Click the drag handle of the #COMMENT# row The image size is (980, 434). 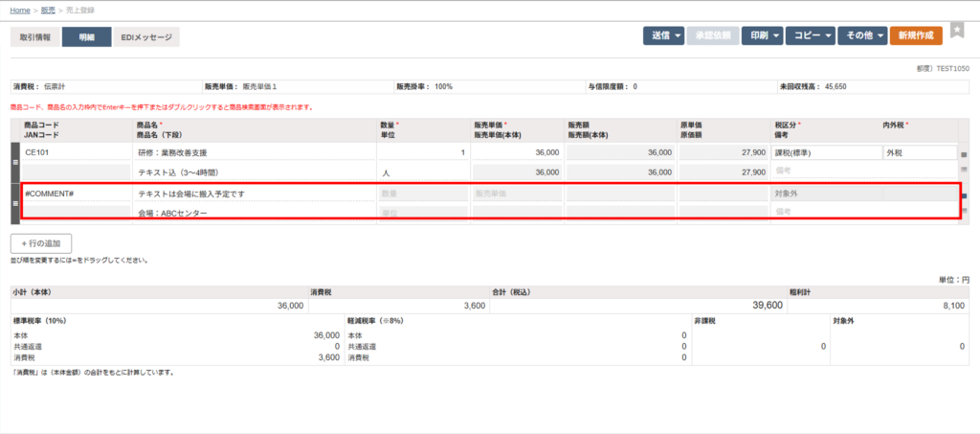(x=14, y=202)
